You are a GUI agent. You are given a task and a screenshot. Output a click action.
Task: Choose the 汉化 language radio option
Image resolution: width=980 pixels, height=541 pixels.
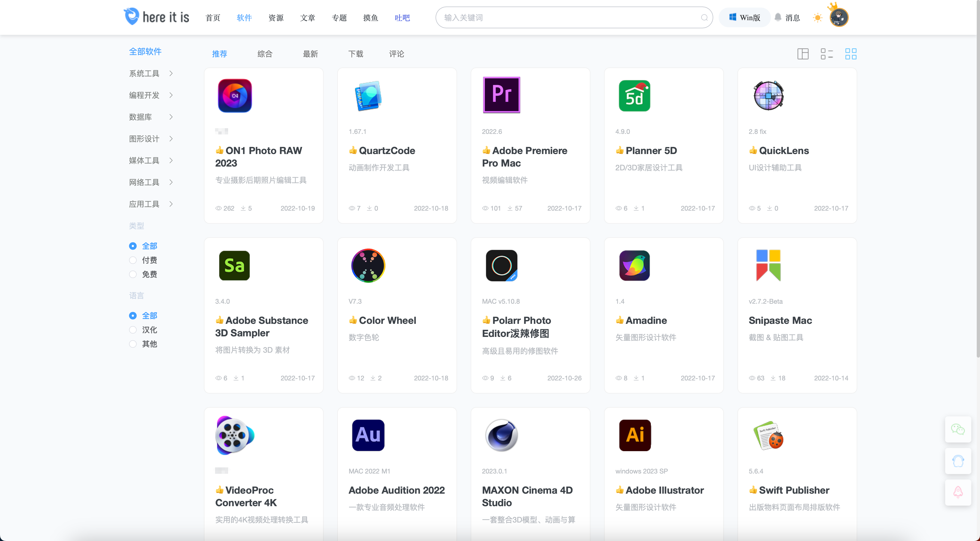coord(133,330)
